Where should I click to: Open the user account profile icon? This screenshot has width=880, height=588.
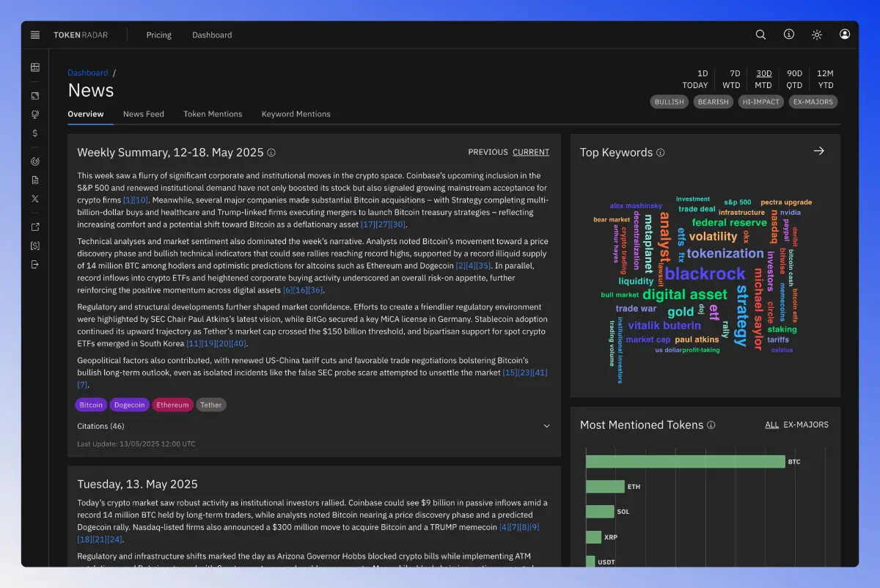(845, 34)
